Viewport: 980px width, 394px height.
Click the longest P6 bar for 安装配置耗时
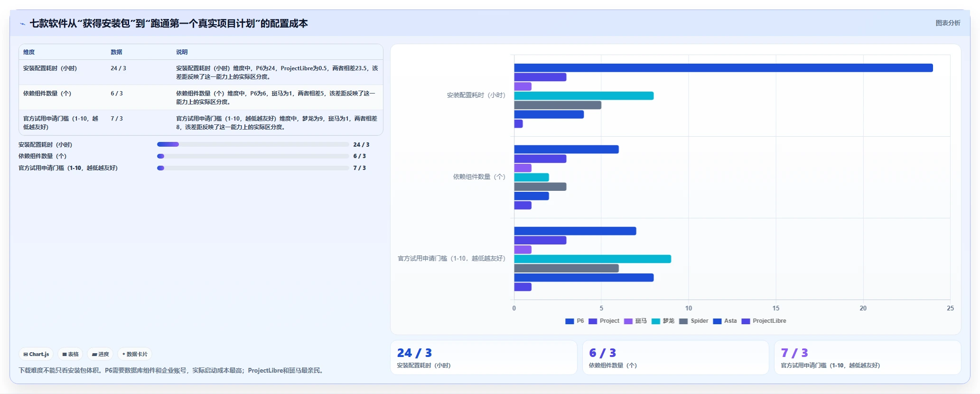click(x=723, y=68)
